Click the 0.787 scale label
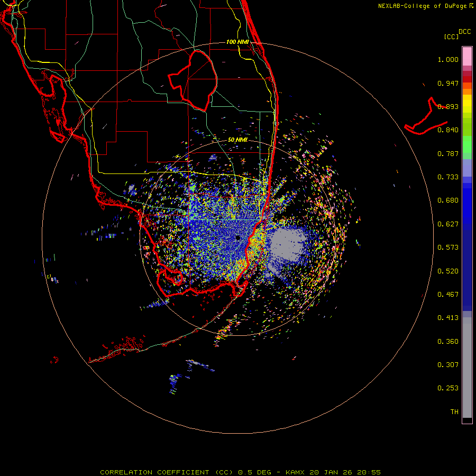The image size is (476, 476). point(448,153)
